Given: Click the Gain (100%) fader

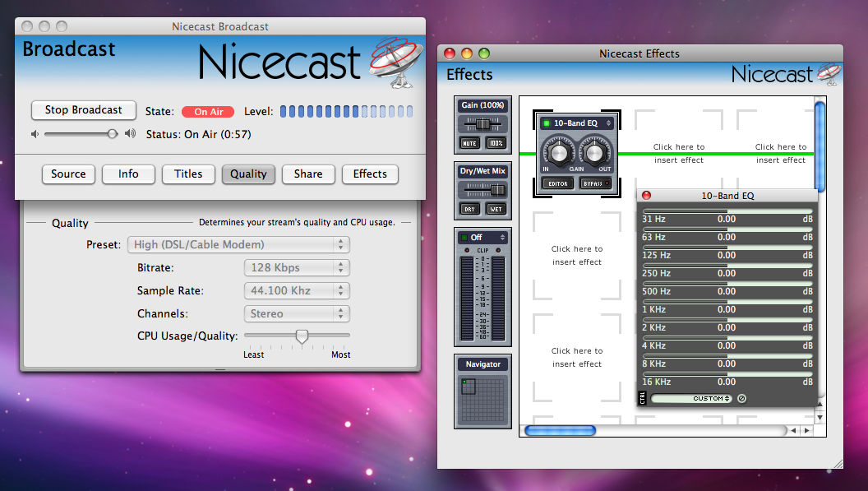Looking at the screenshot, I should tap(482, 123).
